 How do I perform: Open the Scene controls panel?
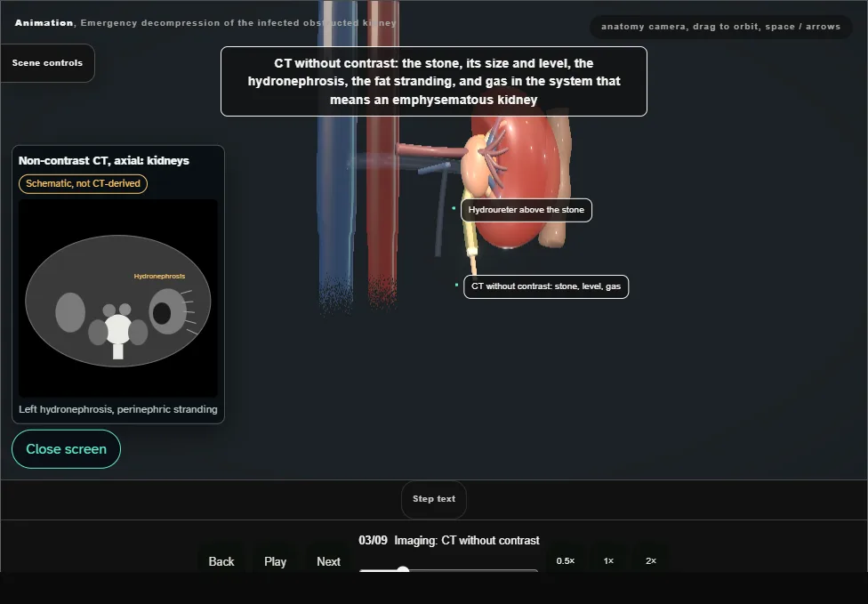coord(48,63)
